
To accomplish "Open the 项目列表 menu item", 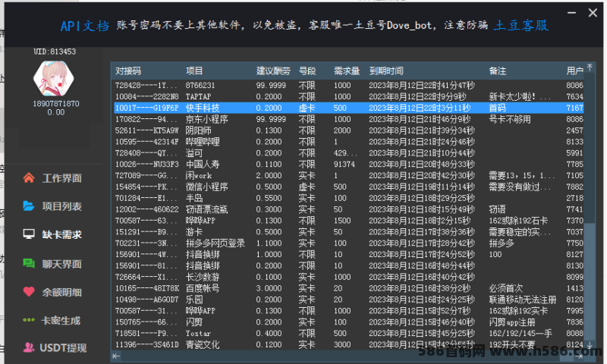I will [62, 206].
